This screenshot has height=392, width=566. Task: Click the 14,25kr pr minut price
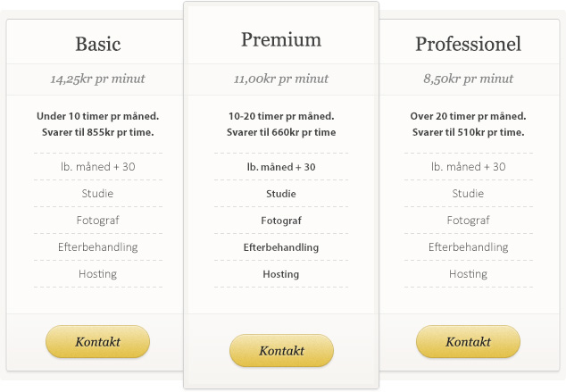pos(97,79)
